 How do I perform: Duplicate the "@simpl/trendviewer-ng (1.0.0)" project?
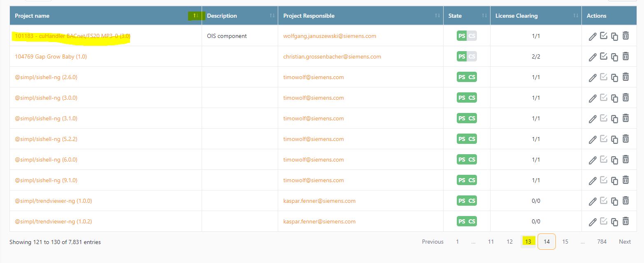[614, 201]
